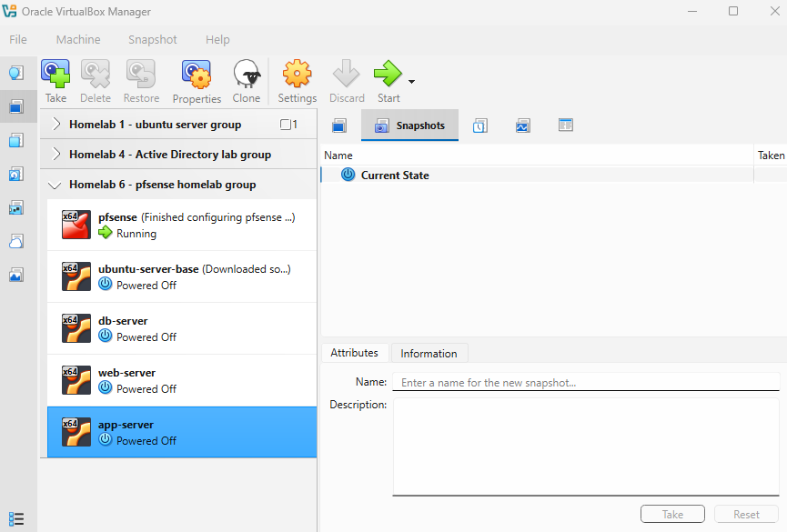
Task: Maximize the VirtualBox Manager window
Action: click(733, 11)
